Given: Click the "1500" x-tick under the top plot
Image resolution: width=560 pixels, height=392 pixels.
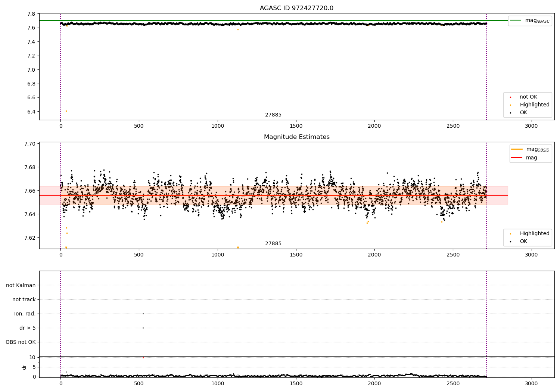Looking at the screenshot, I should coord(296,126).
